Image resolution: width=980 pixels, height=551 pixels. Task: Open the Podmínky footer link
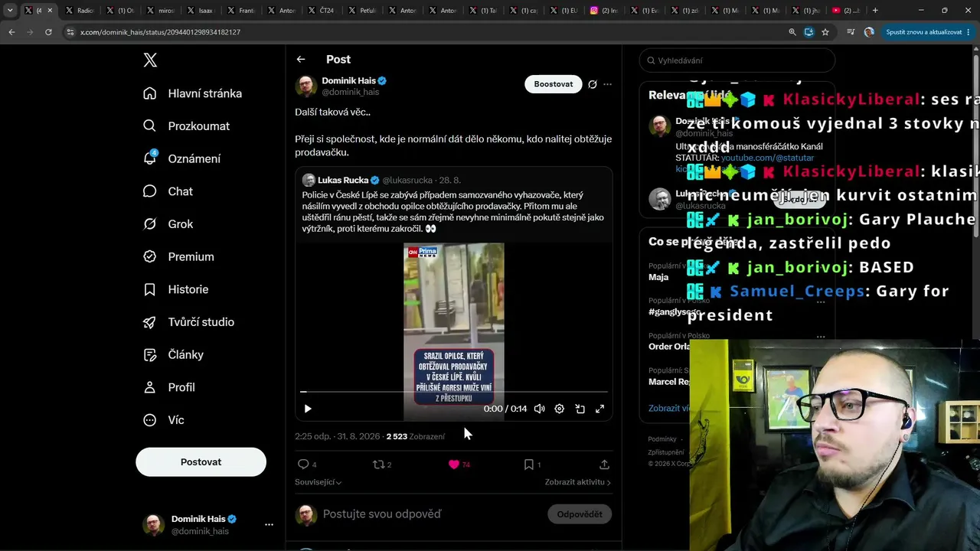[662, 439]
